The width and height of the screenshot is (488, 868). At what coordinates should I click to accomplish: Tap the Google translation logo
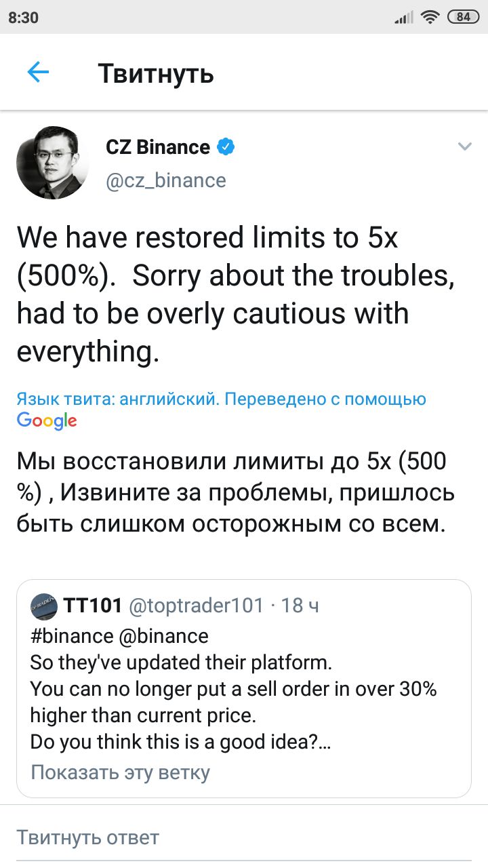[x=47, y=420]
